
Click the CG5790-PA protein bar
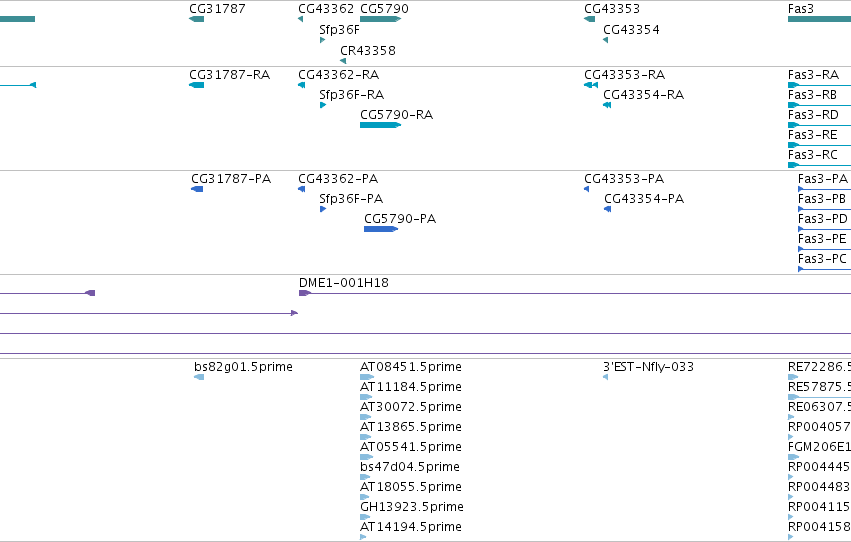[381, 229]
